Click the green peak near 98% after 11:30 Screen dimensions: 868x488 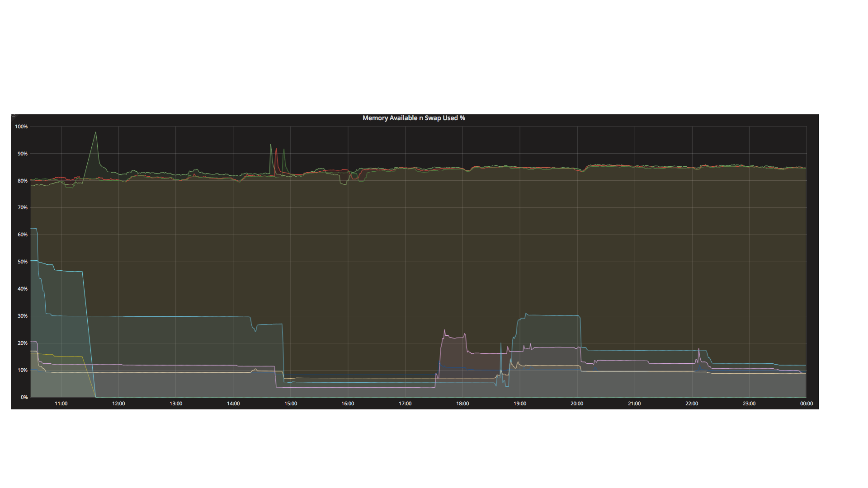pyautogui.click(x=95, y=132)
